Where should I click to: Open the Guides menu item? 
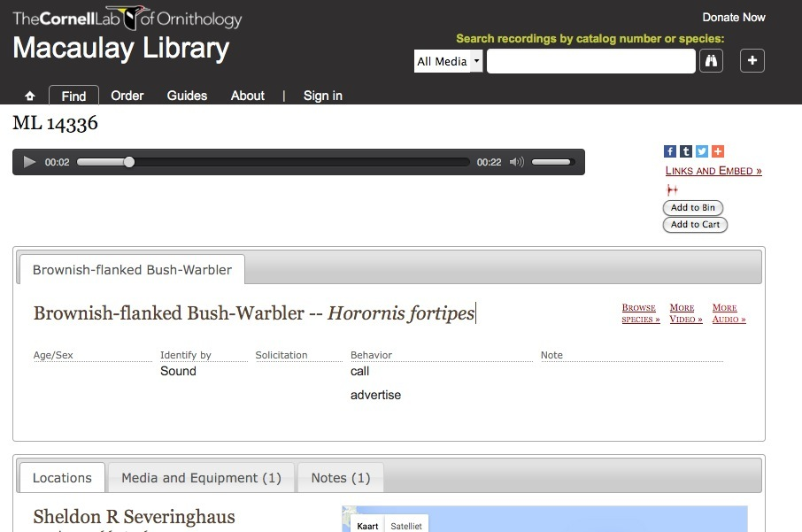[x=187, y=96]
